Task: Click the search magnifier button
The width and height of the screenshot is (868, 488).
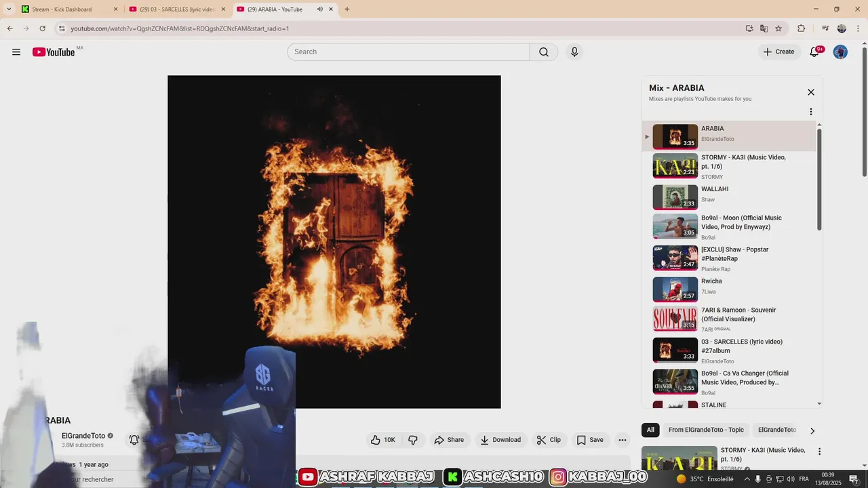Action: point(544,52)
